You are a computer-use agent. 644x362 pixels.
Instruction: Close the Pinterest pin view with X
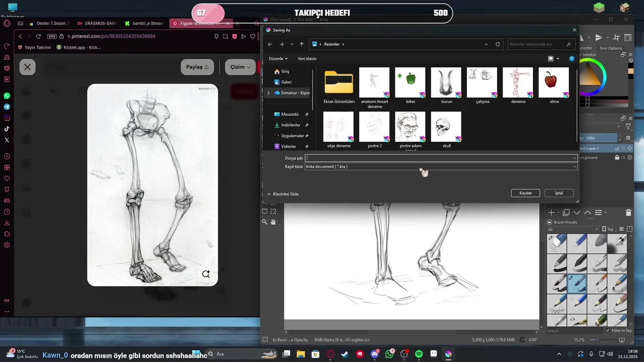coord(27,67)
